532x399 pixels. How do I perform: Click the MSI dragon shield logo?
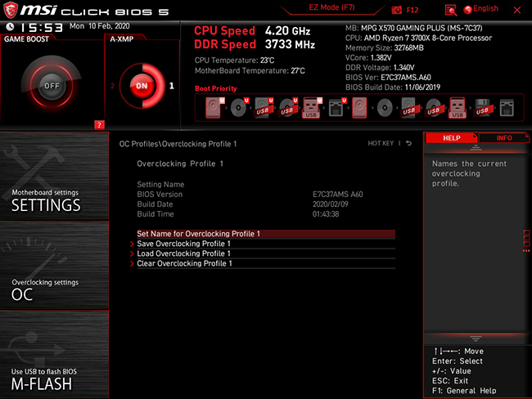tap(11, 10)
